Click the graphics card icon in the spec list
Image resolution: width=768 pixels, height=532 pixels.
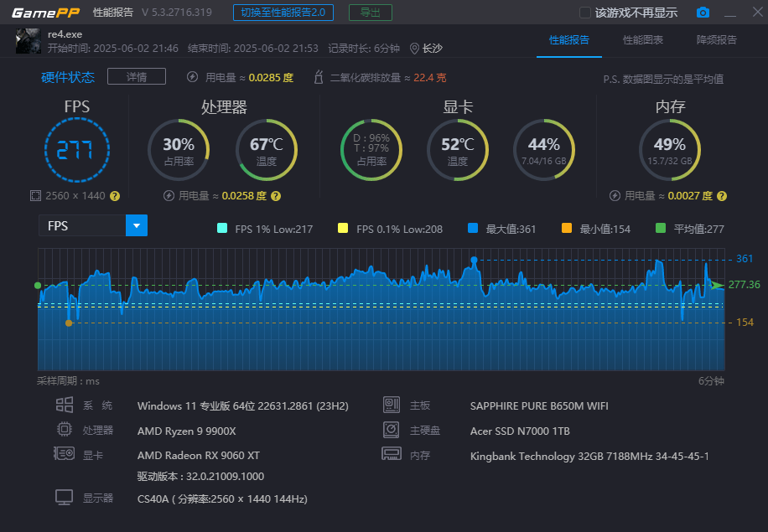pyautogui.click(x=65, y=453)
